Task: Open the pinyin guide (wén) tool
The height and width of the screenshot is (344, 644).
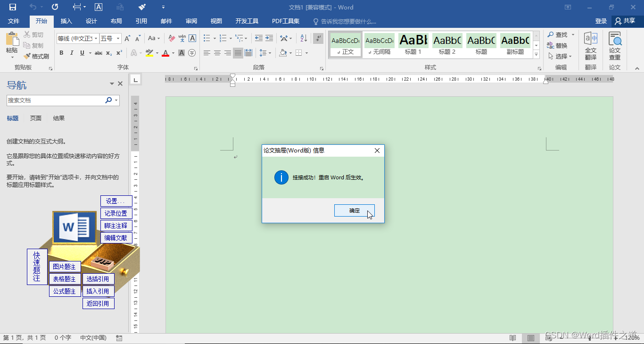Action: [x=182, y=38]
